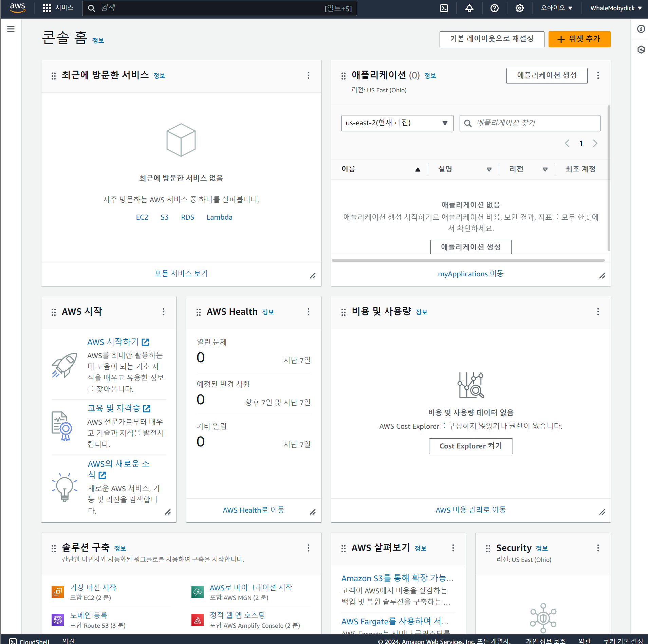Open the 교육 및 자격증 external link
The width and height of the screenshot is (648, 644).
click(119, 408)
